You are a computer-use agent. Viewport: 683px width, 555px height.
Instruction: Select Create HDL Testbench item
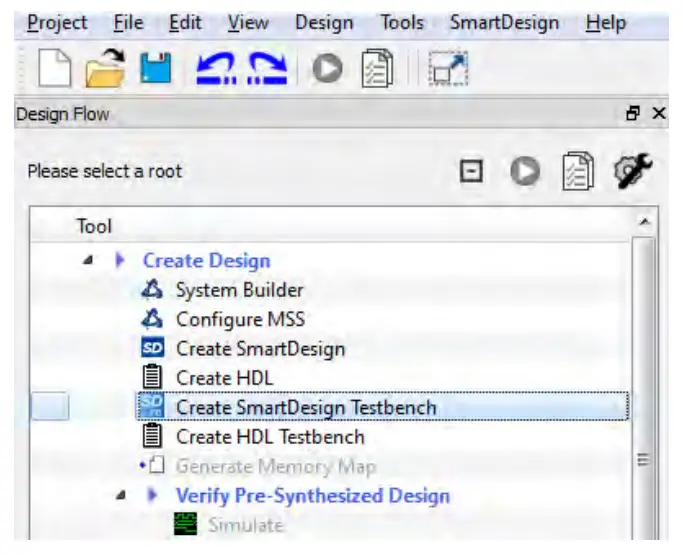click(270, 437)
